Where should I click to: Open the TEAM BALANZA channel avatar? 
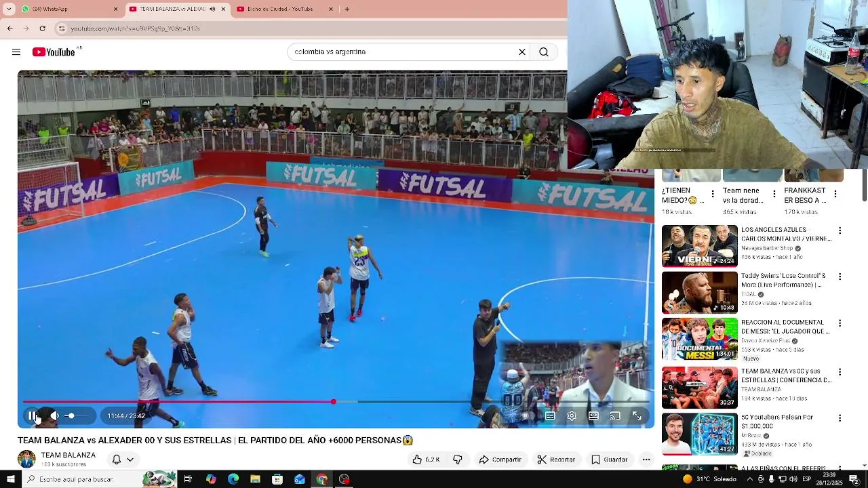26,460
